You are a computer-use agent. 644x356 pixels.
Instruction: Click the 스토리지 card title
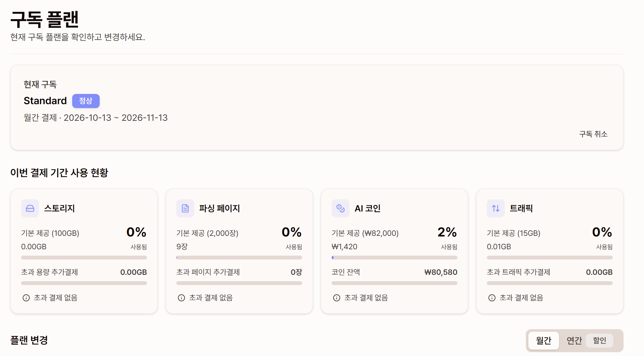[59, 208]
